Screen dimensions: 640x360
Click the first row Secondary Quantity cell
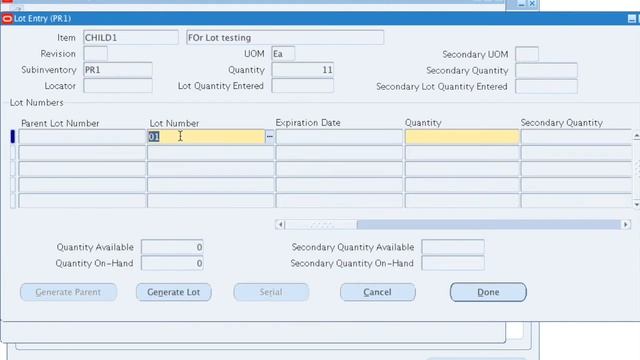click(576, 136)
